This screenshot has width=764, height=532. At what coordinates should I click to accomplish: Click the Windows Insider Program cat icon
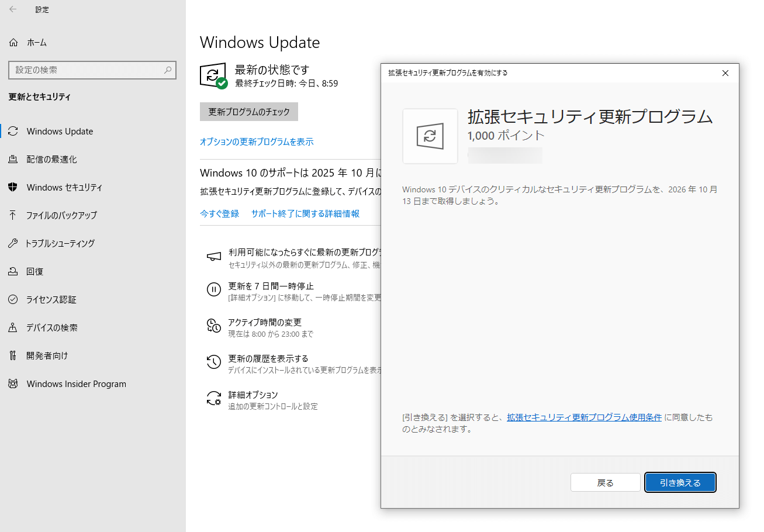[x=13, y=384]
